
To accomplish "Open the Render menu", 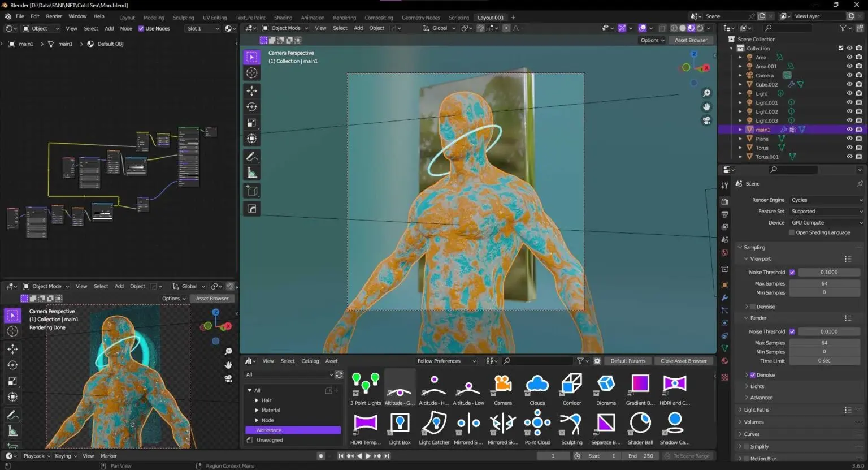I will (x=54, y=16).
